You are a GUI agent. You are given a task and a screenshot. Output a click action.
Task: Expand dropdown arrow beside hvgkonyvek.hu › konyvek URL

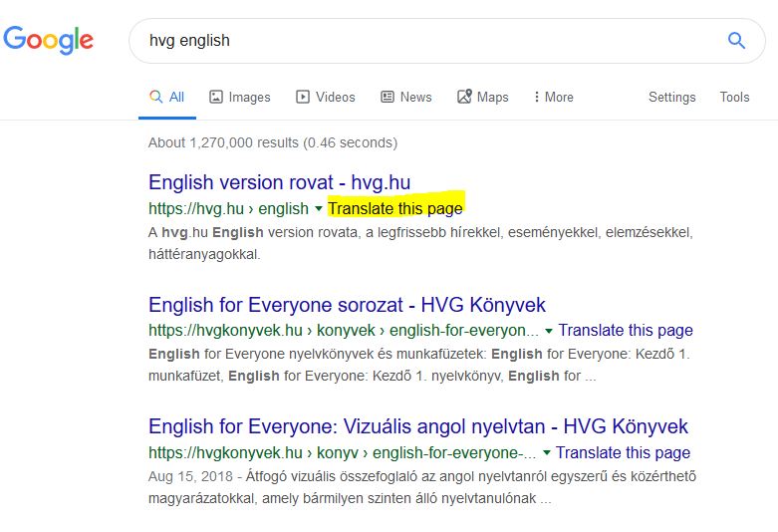pyautogui.click(x=549, y=331)
